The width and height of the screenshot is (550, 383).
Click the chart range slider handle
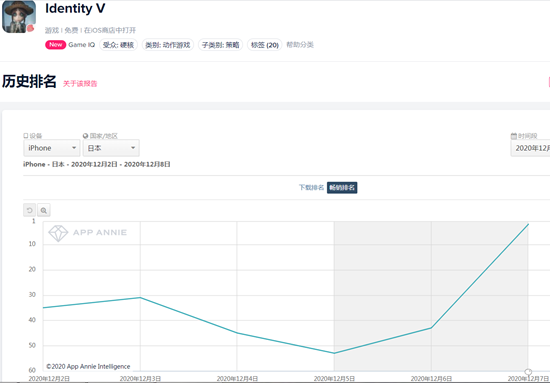click(x=528, y=372)
